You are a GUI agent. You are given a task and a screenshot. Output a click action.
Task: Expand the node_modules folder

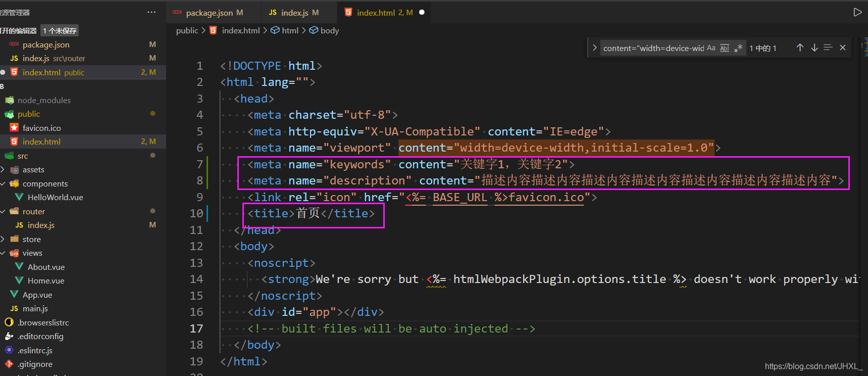point(83,100)
